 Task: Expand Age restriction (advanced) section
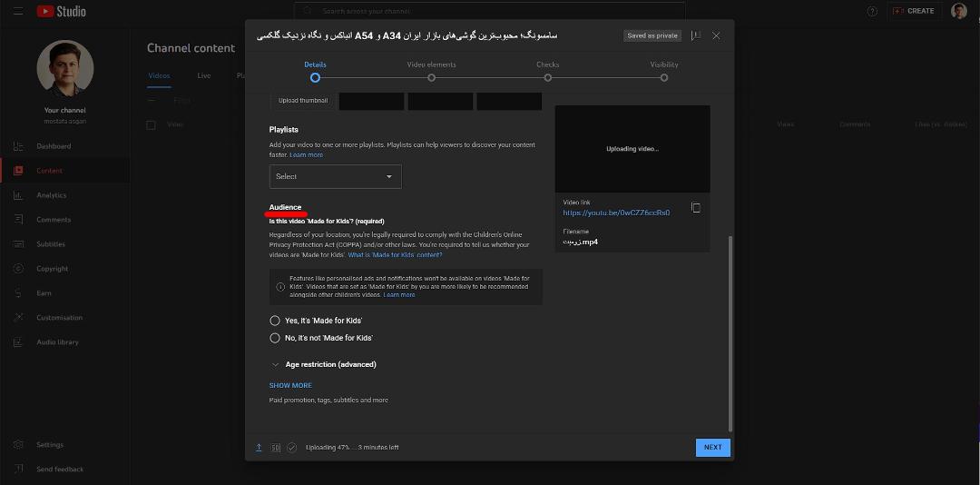coord(323,364)
